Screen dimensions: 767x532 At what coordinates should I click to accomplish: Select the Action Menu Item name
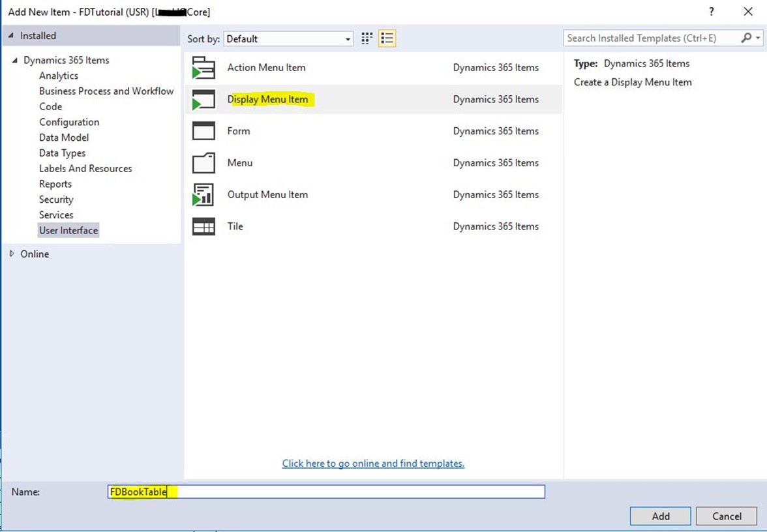point(266,68)
